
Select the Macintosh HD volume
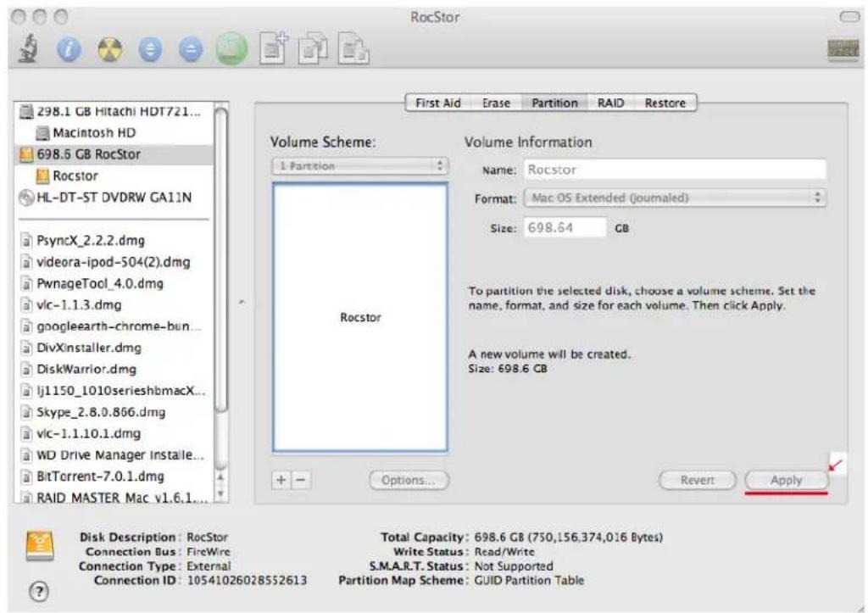click(x=113, y=133)
